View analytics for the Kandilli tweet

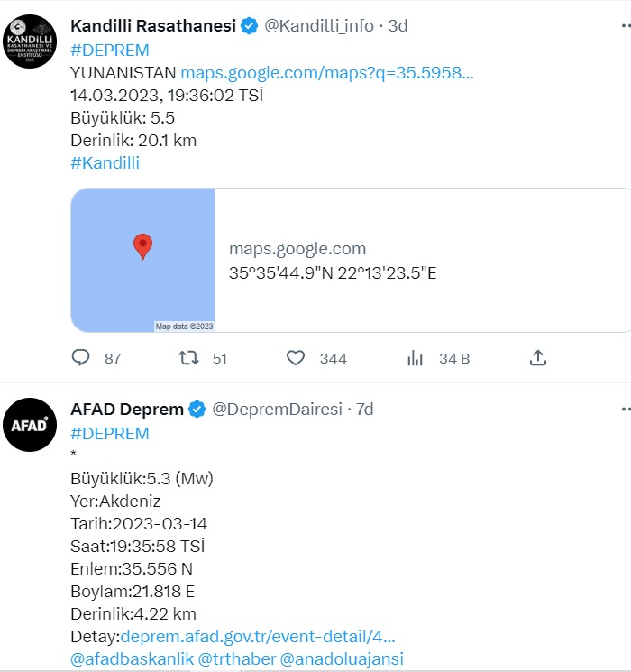click(x=415, y=358)
